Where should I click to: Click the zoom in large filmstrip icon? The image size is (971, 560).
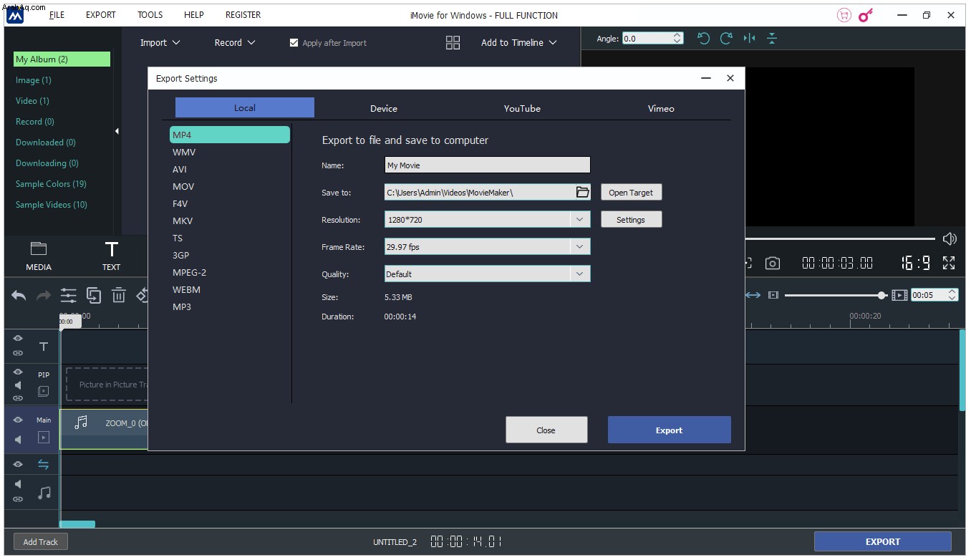click(899, 295)
